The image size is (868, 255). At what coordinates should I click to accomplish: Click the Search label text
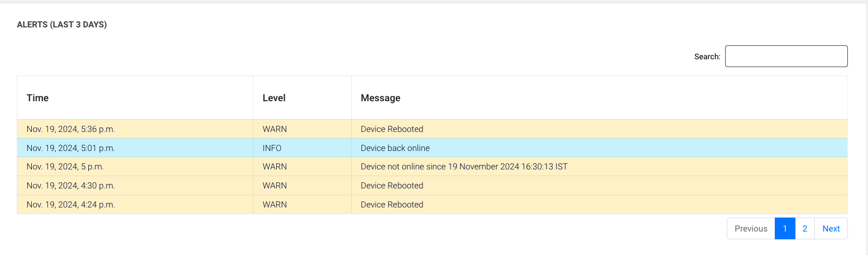pos(707,56)
